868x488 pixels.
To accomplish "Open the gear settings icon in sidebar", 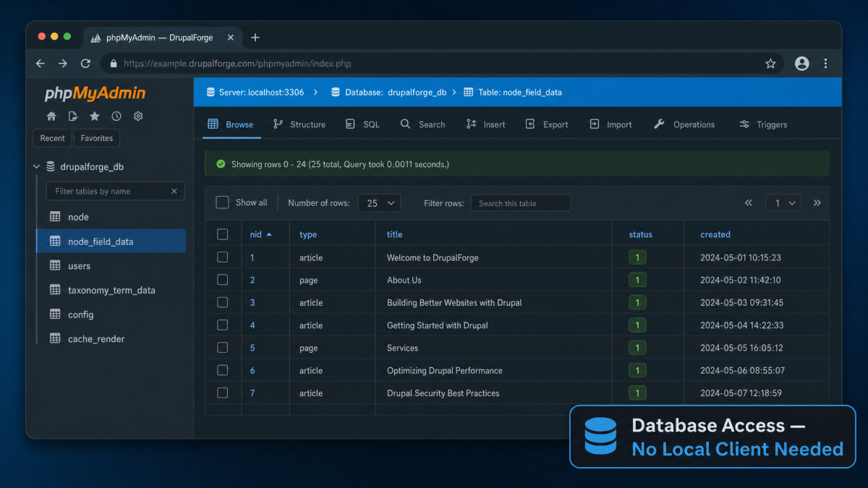I will 138,116.
